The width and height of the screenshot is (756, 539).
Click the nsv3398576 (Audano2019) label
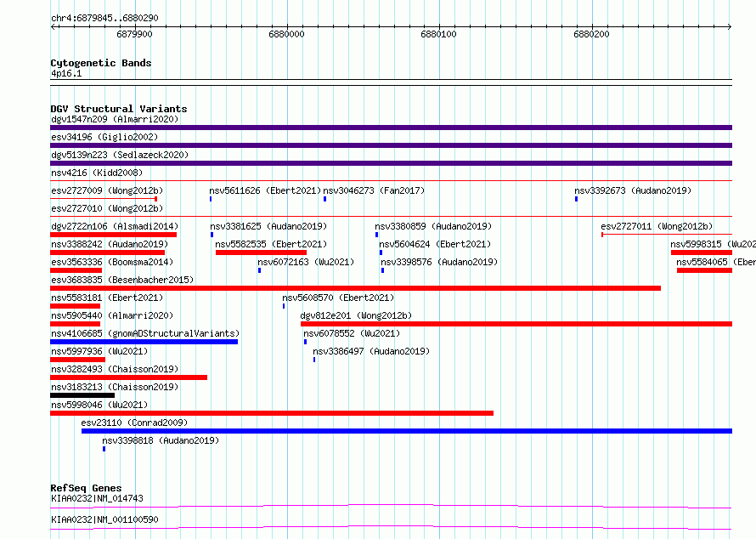click(439, 262)
